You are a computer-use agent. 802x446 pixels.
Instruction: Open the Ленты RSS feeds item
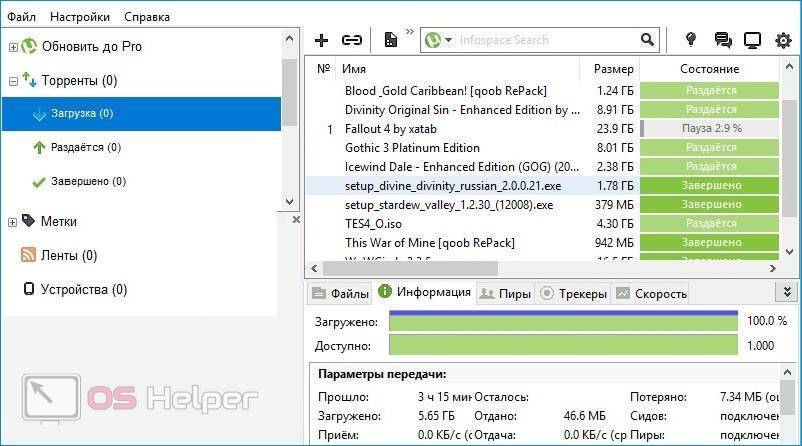(68, 255)
